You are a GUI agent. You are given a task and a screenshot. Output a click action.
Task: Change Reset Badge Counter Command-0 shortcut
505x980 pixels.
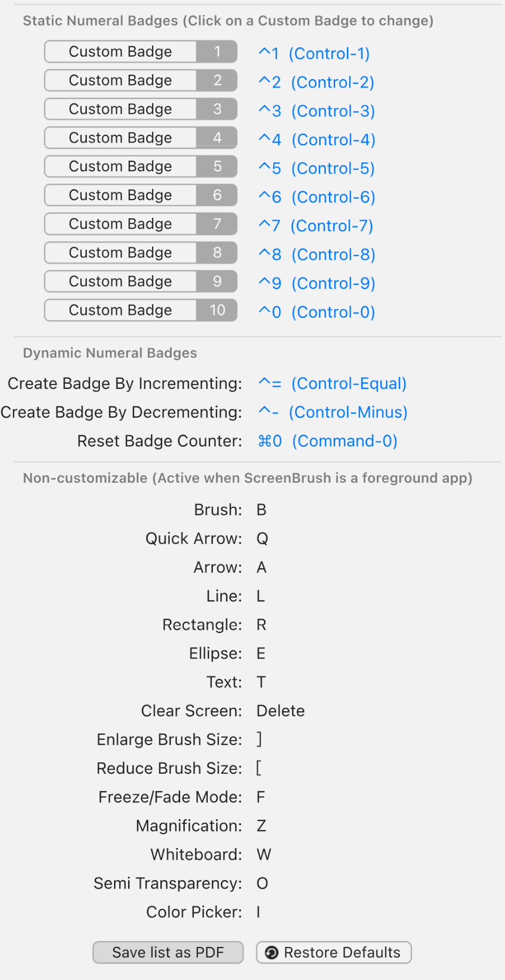coord(327,441)
